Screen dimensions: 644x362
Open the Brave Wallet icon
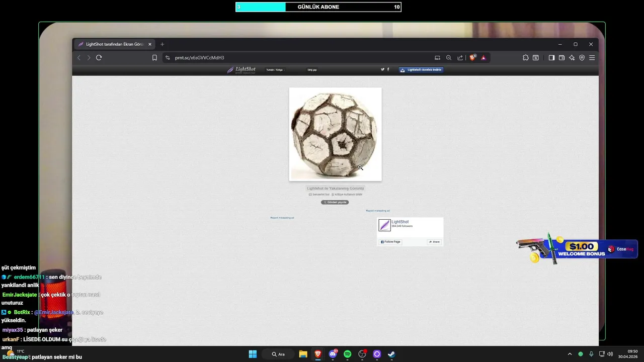(561, 58)
